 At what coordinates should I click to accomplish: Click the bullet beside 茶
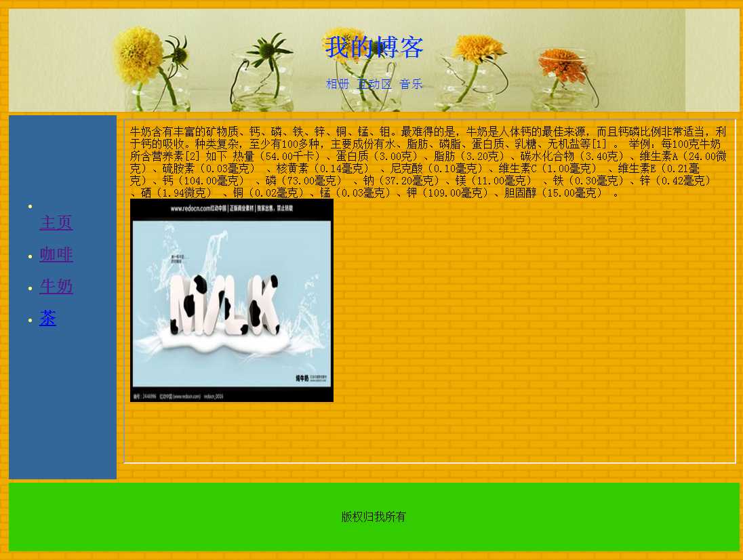(x=31, y=321)
